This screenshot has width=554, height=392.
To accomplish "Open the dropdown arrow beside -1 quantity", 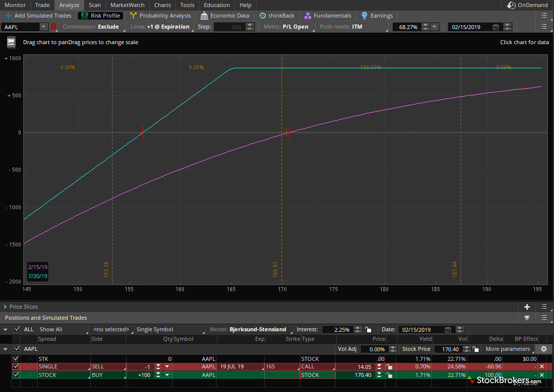I will pos(167,366).
